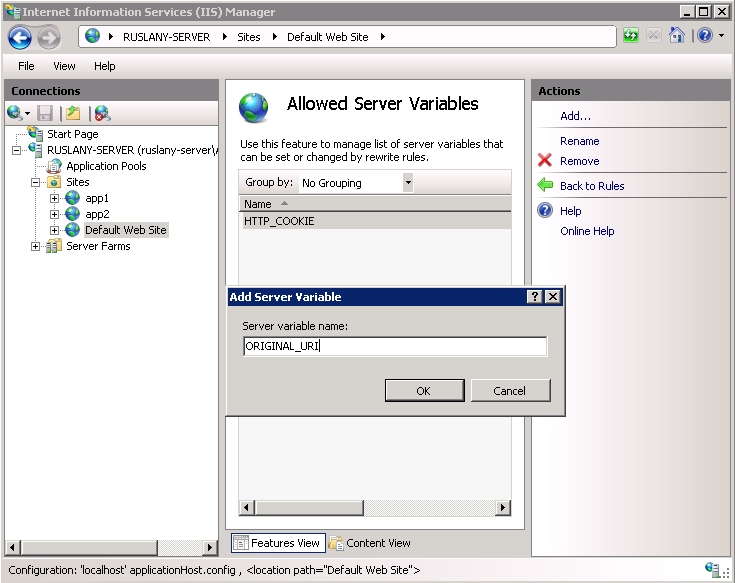735x583 pixels.
Task: Open the File menu
Action: pos(26,66)
